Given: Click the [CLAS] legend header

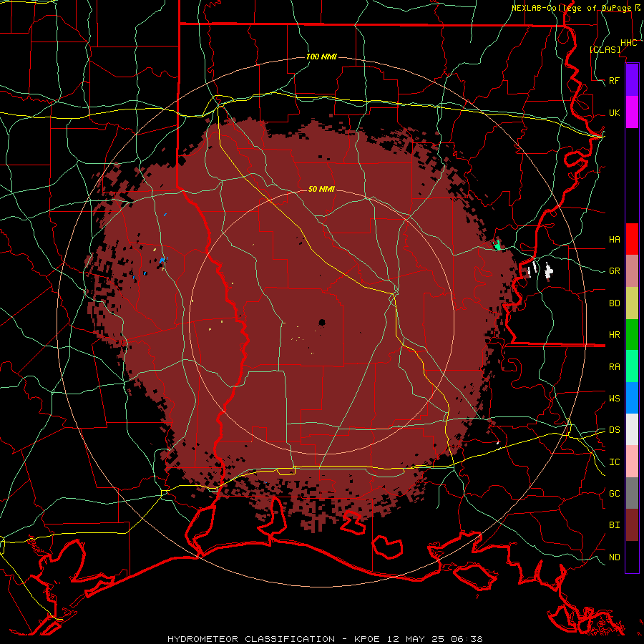Looking at the screenshot, I should tap(605, 49).
